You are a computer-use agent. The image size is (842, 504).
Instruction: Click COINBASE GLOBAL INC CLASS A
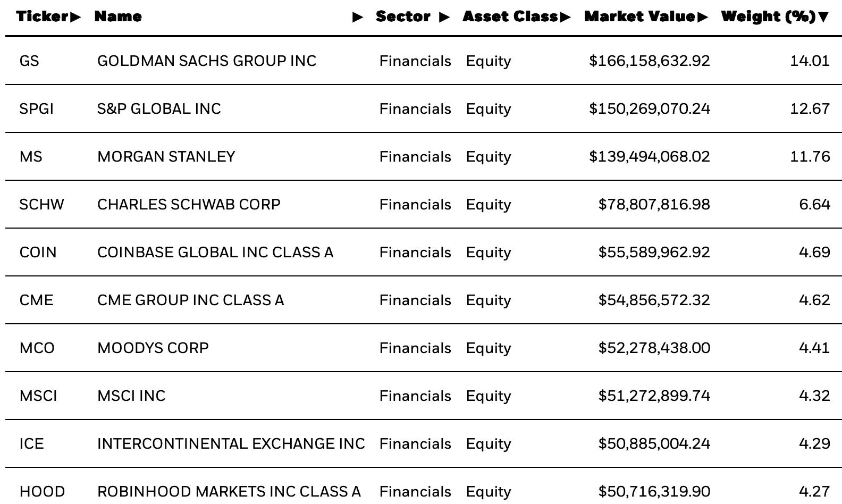point(215,253)
